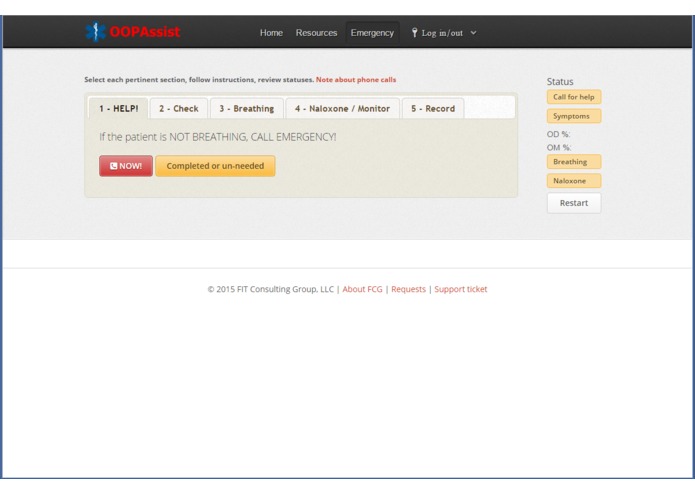Click the Status heading
The image size is (695, 494).
[560, 82]
